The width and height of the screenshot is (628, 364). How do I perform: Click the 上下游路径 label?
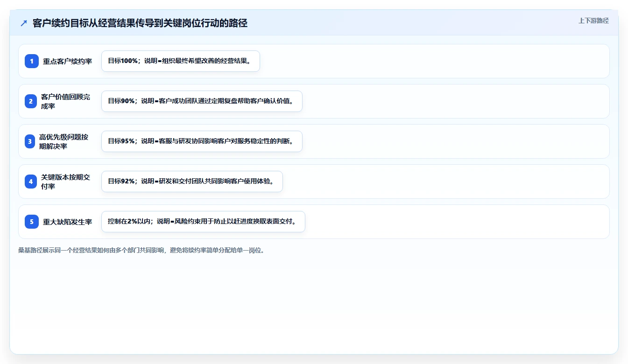coord(593,21)
